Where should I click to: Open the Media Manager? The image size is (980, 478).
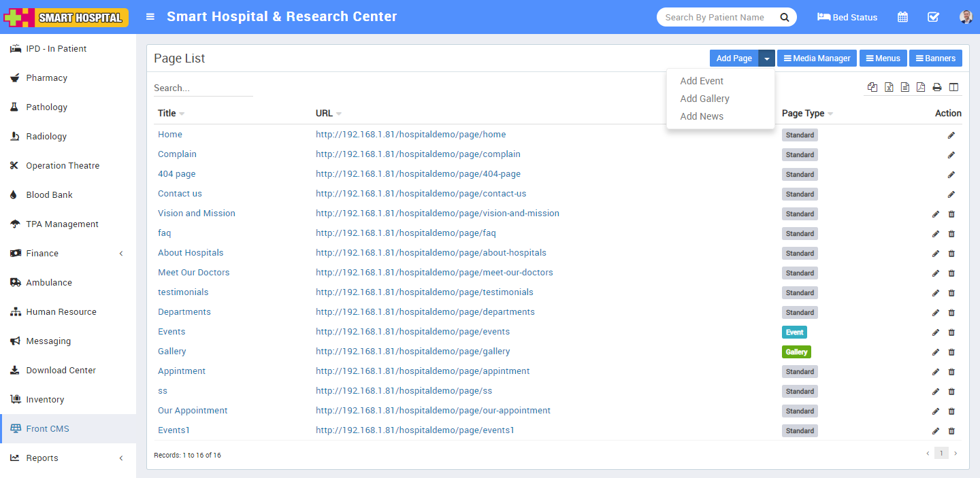(817, 58)
